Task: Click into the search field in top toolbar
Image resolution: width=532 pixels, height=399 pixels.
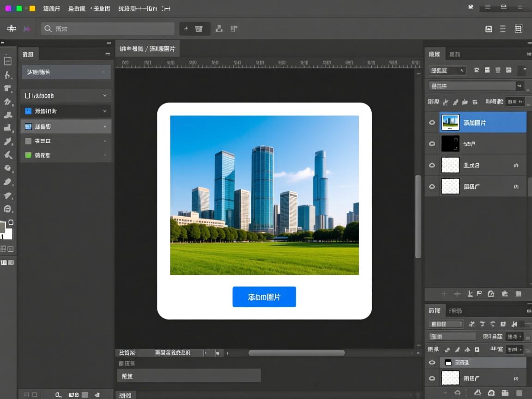Action: 108,29
